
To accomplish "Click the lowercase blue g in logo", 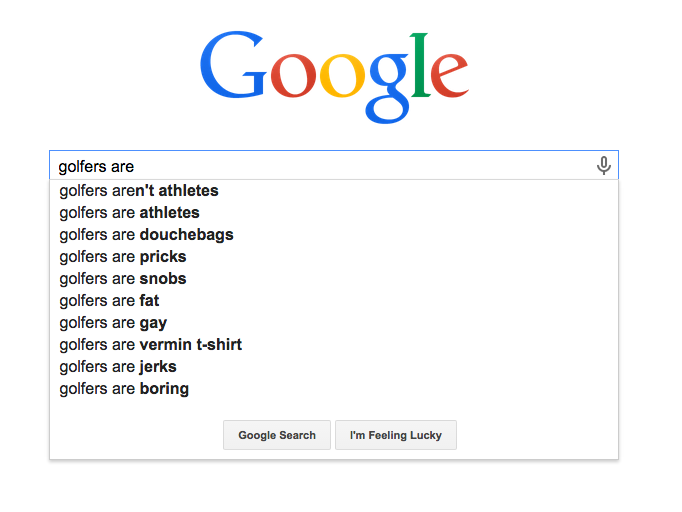I will click(x=388, y=88).
